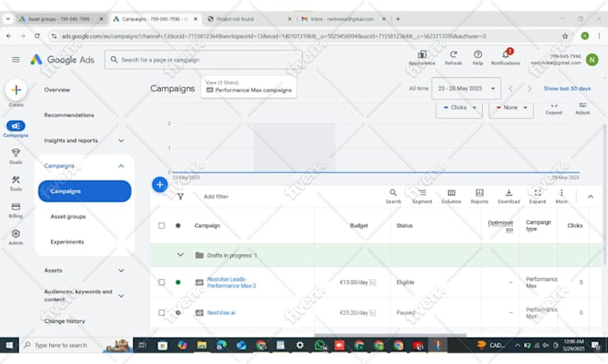Image resolution: width=608 pixels, height=364 pixels.
Task: Open Change history in the sidebar
Action: [64, 321]
